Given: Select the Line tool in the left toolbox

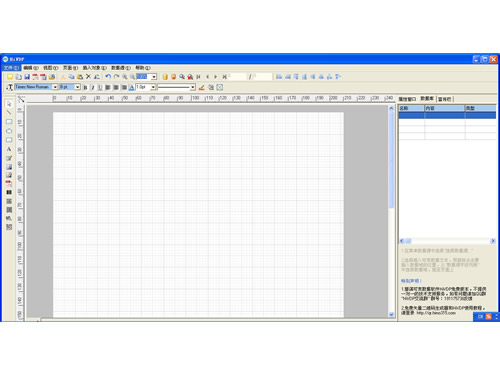Looking at the screenshot, I should (x=9, y=112).
